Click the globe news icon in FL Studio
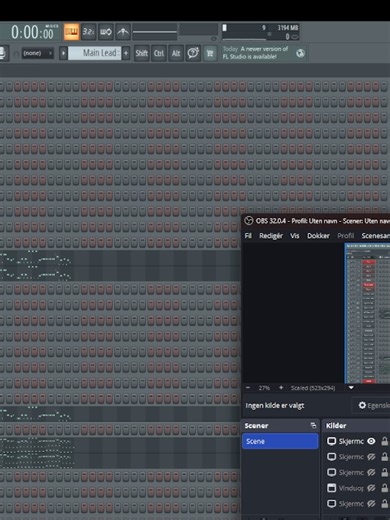The image size is (390, 520). point(300,53)
